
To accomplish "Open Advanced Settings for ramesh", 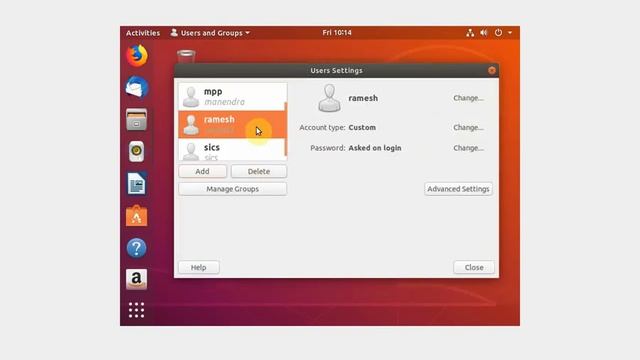I will [x=458, y=189].
